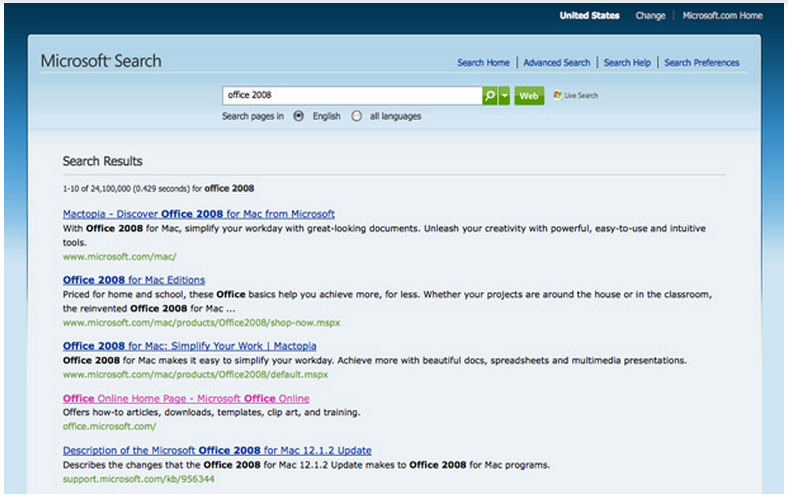
Task: Click the snippet mentioning clip art and training
Action: pos(212,412)
